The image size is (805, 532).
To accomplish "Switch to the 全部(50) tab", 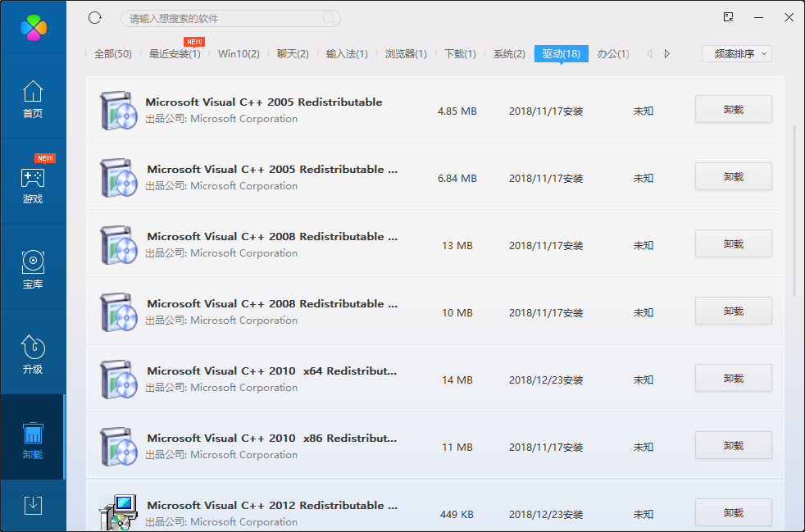I will click(113, 54).
